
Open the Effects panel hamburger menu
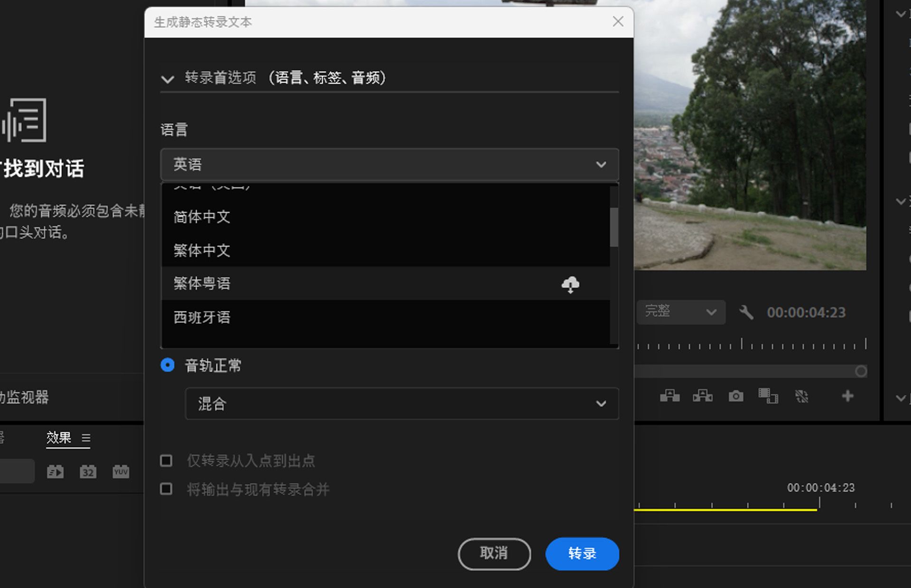(x=86, y=438)
